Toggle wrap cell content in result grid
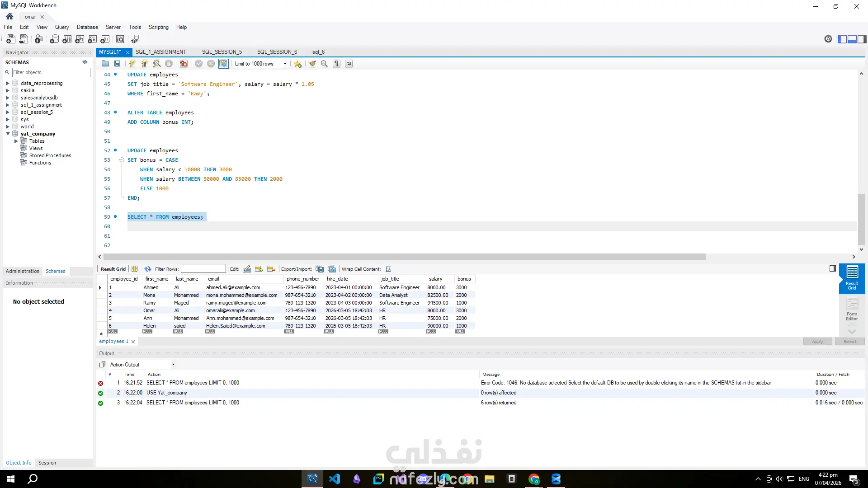Screen dimensions: 868x488 [388, 269]
